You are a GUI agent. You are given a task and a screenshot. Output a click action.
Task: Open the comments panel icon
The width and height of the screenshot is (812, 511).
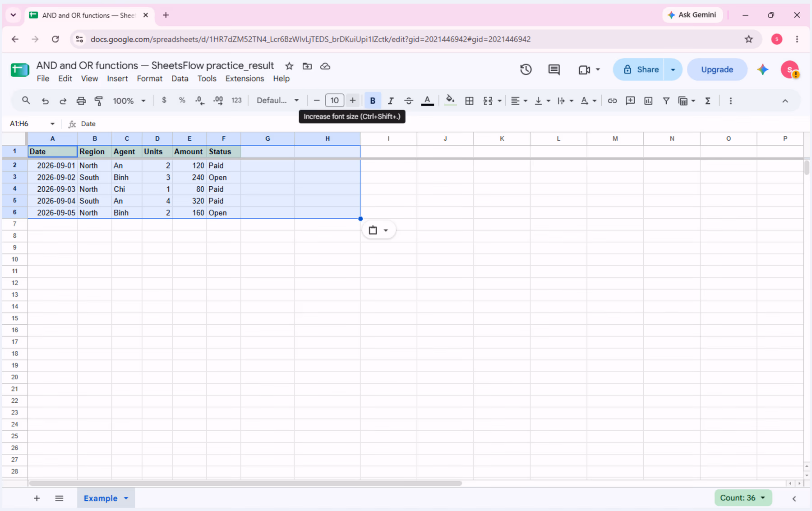click(x=554, y=69)
